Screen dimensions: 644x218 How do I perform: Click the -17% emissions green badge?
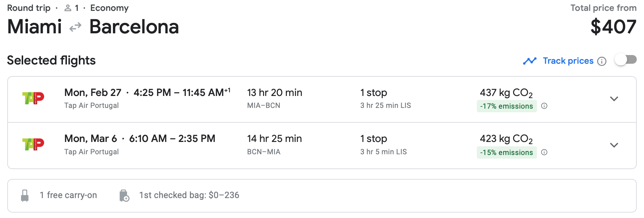507,106
